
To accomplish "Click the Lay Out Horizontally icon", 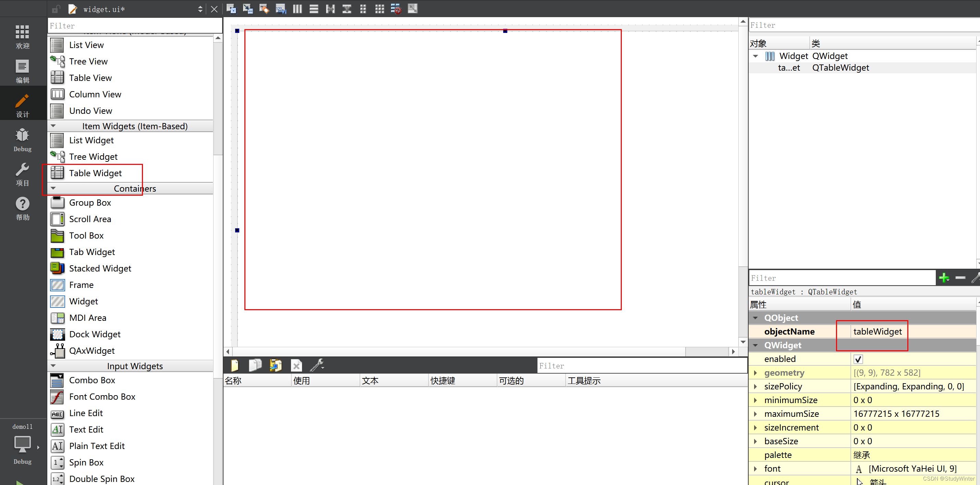I will (297, 9).
